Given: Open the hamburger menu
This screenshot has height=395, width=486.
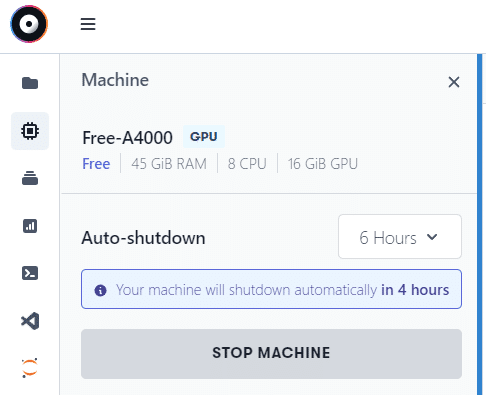Looking at the screenshot, I should [x=88, y=24].
